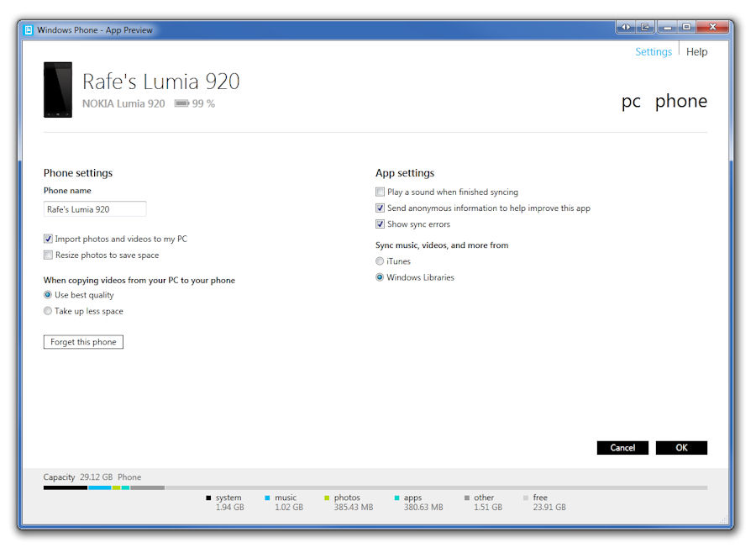This screenshot has width=756, height=553.
Task: Click the teal apps legend swatch
Action: coord(396,498)
